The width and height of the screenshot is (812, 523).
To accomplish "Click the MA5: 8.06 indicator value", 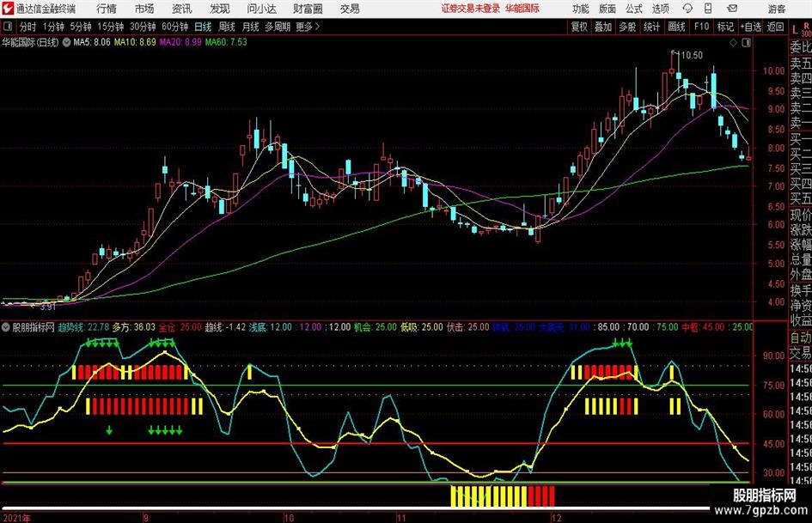I will (x=92, y=42).
